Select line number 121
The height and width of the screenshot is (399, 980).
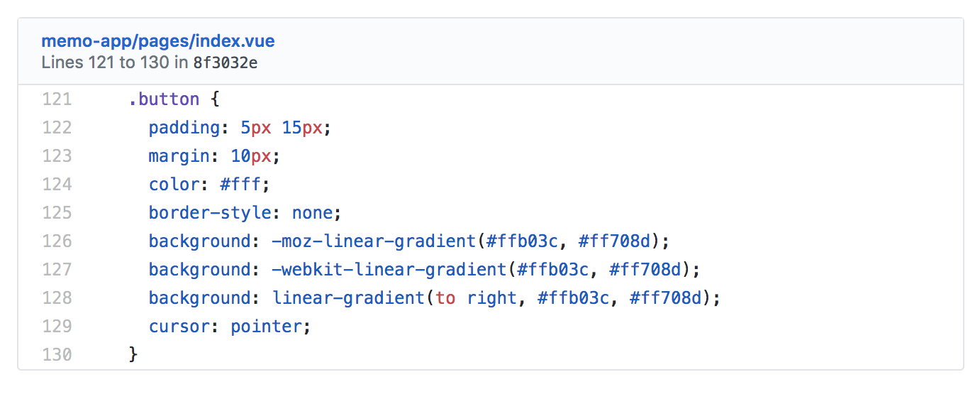tap(57, 99)
